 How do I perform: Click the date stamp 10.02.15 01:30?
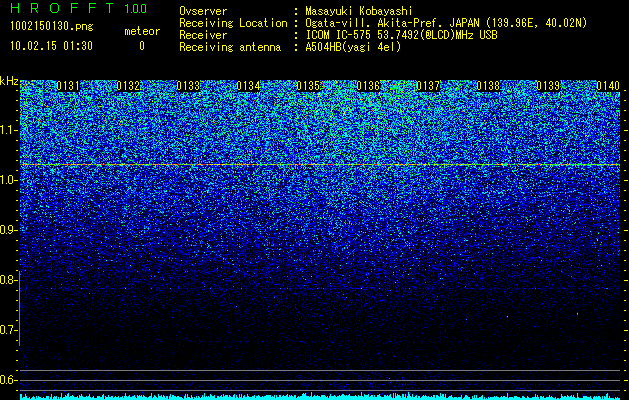point(51,46)
